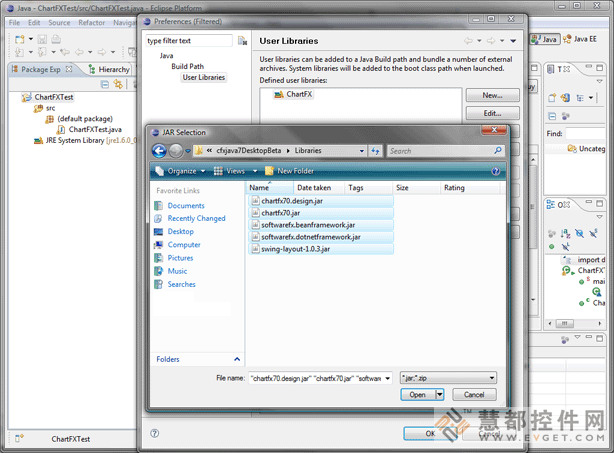The width and height of the screenshot is (614, 453).
Task: Click the Back arrow in JAR Selection
Action: 159,151
